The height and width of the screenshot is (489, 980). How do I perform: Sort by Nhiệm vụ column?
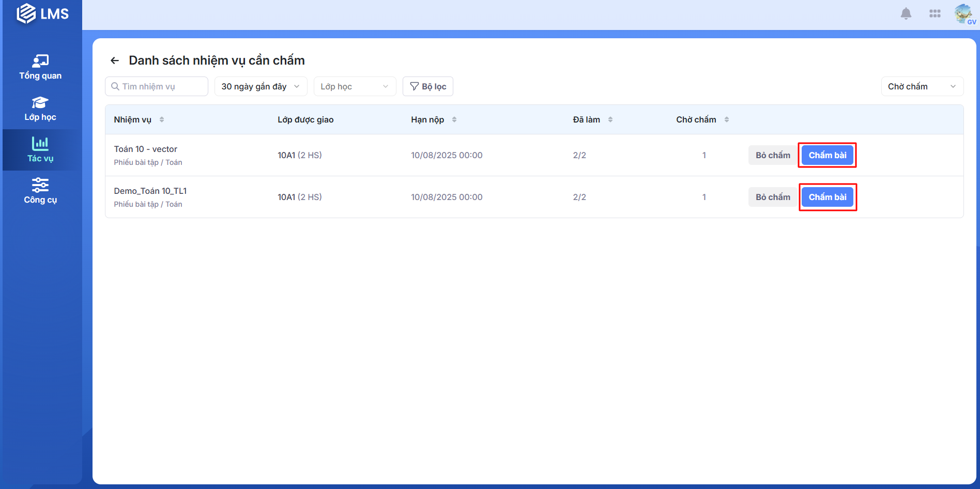click(x=162, y=119)
